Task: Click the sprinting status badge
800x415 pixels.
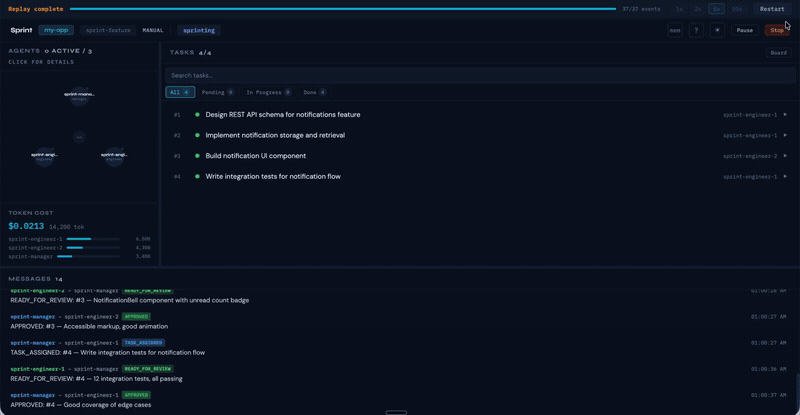Action: pos(199,30)
